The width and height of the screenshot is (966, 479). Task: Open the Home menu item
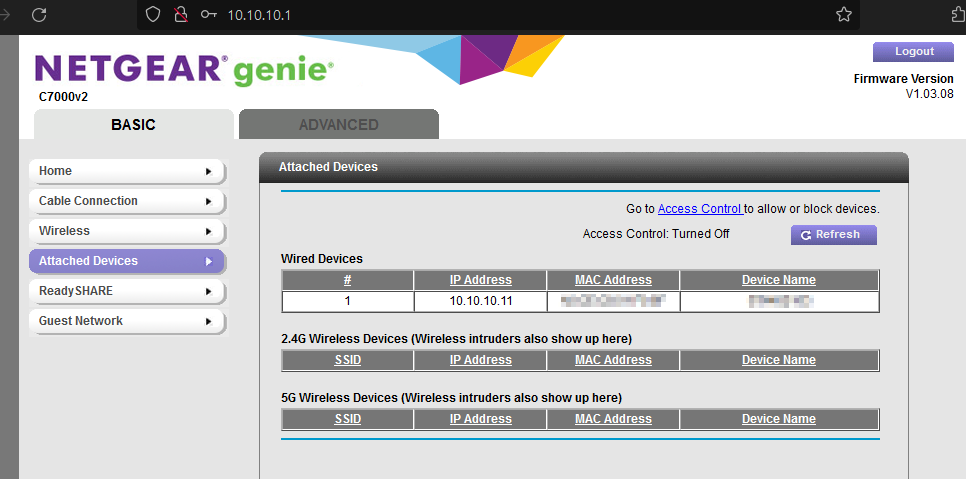click(x=126, y=171)
